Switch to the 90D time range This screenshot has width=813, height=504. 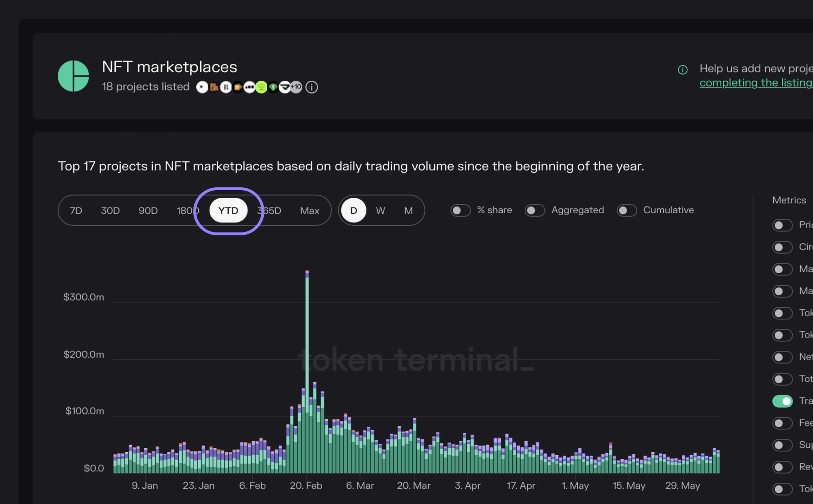[148, 211]
